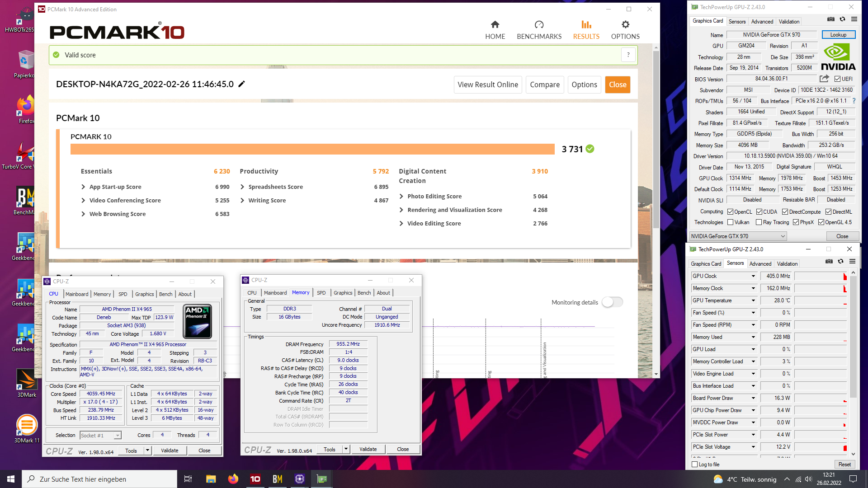Viewport: 868px width, 488px height.
Task: Toggle DirectML checkbox in GPU-Z
Action: [828, 212]
